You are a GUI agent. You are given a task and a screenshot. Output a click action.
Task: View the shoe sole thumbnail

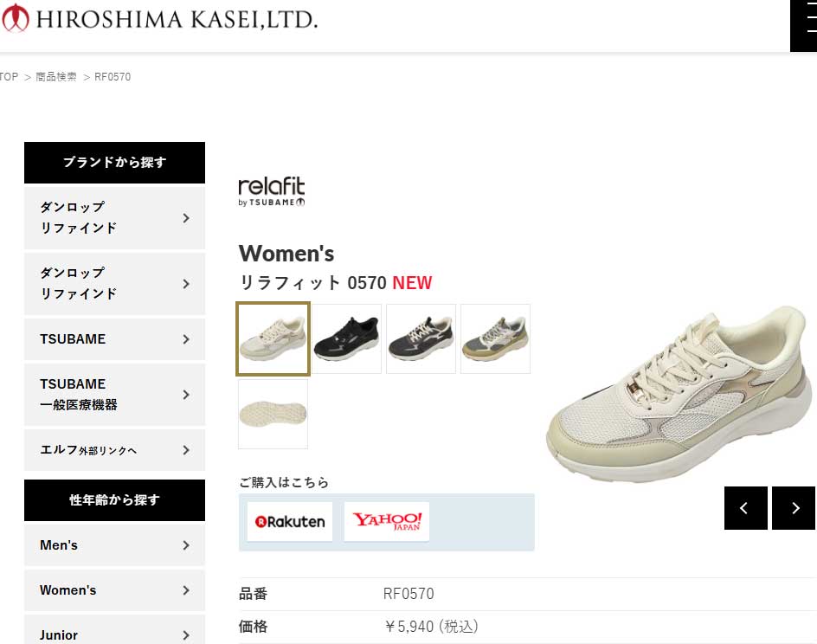273,414
